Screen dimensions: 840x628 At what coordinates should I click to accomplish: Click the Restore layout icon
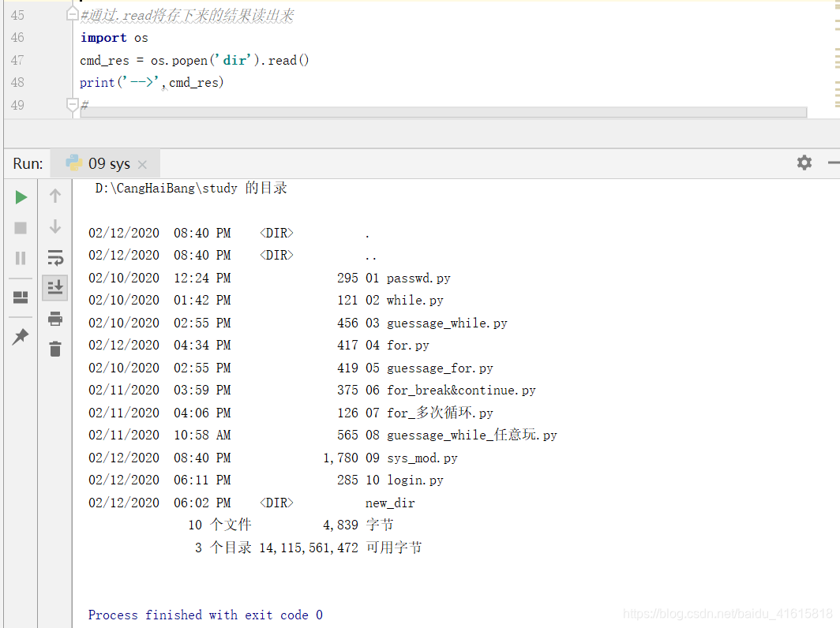pos(21,297)
